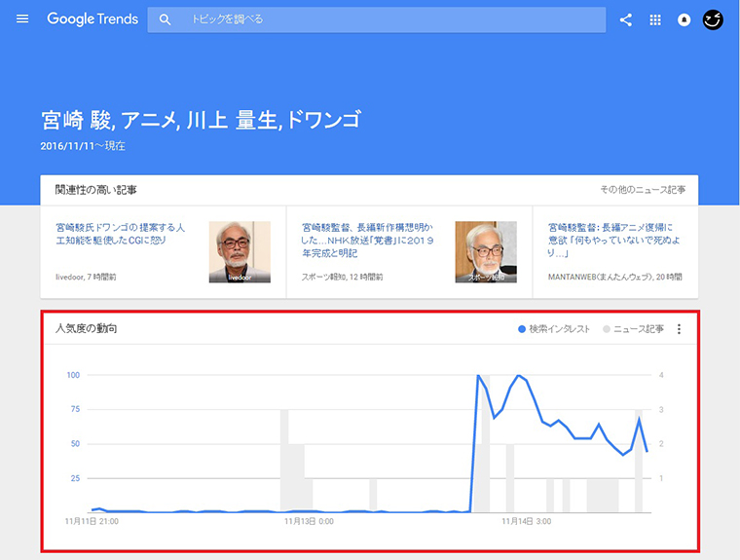Open the Google apps grid
740x560 pixels.
coord(655,19)
